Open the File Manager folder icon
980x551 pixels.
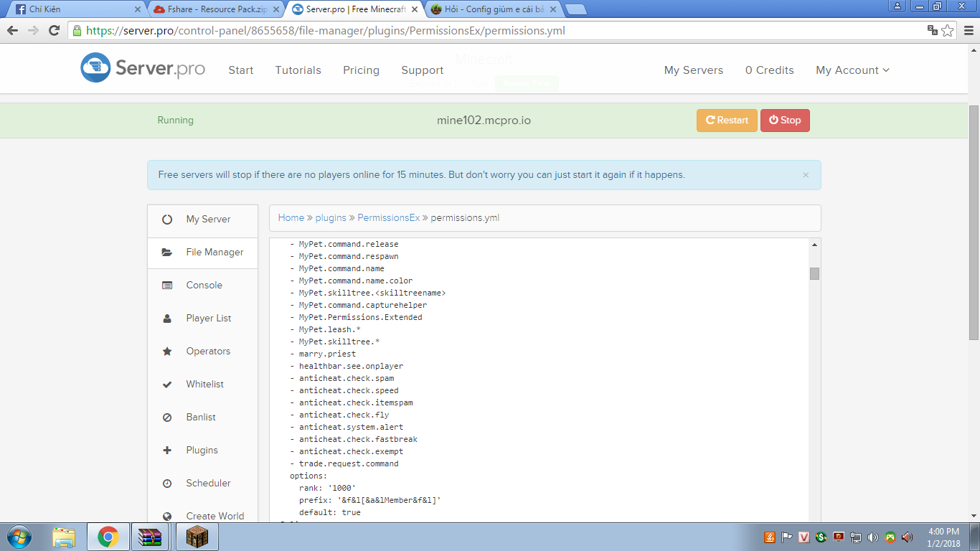click(167, 253)
